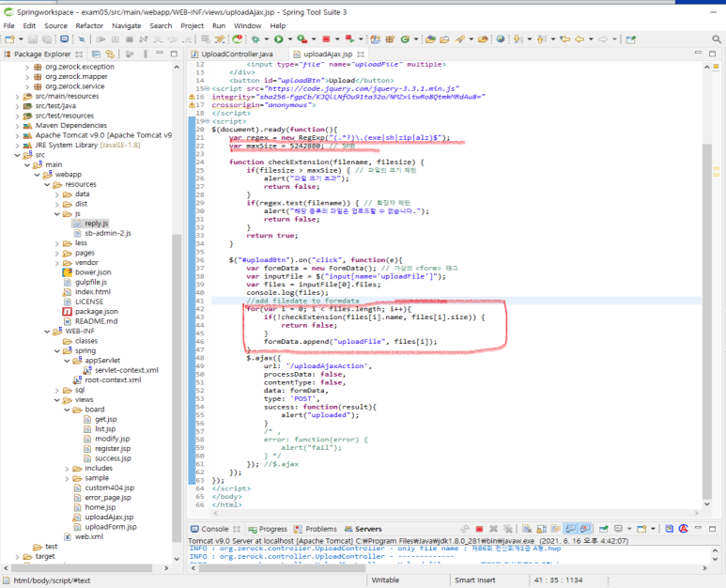
Task: Click Maven Dependencies node
Action: [x=70, y=126]
